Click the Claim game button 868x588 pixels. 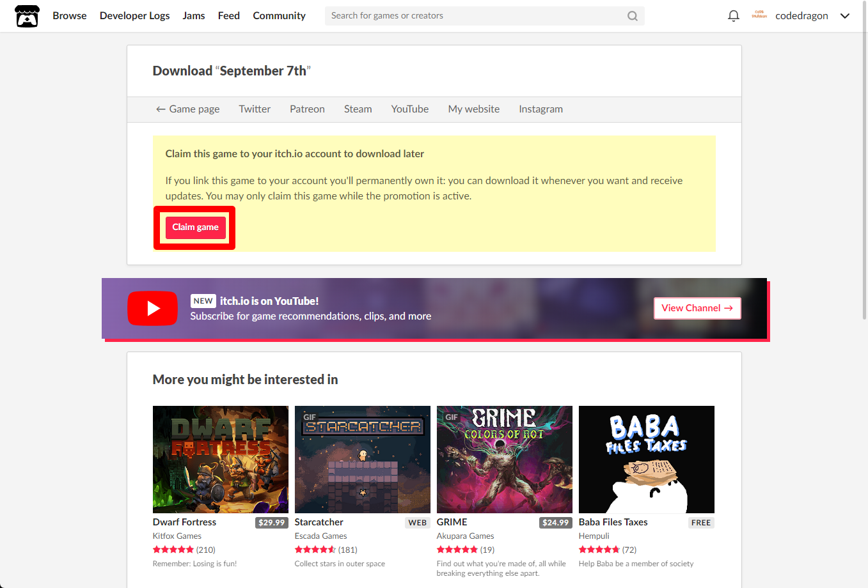pyautogui.click(x=195, y=228)
